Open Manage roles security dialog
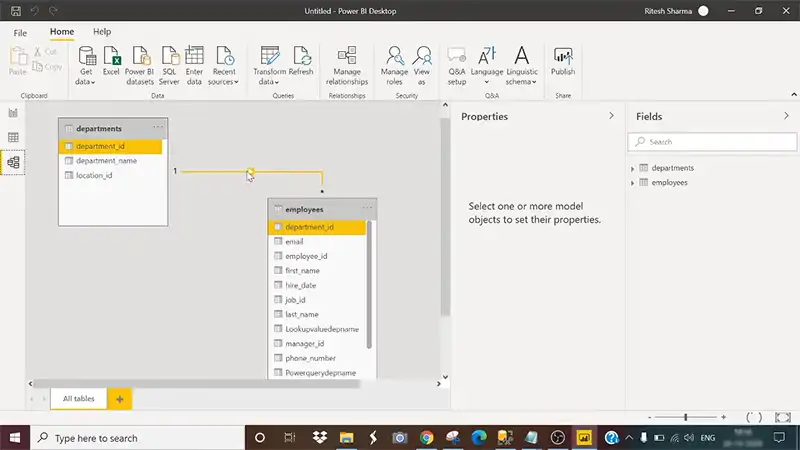 394,65
